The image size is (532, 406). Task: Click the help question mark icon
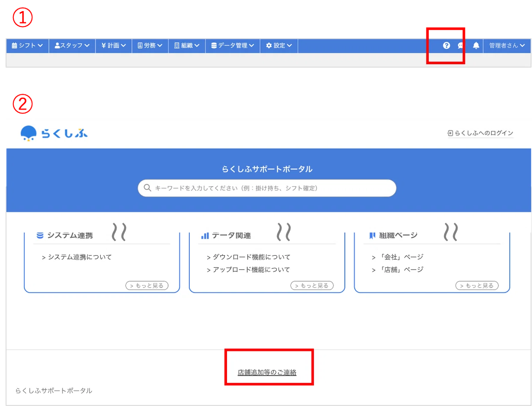coord(446,45)
